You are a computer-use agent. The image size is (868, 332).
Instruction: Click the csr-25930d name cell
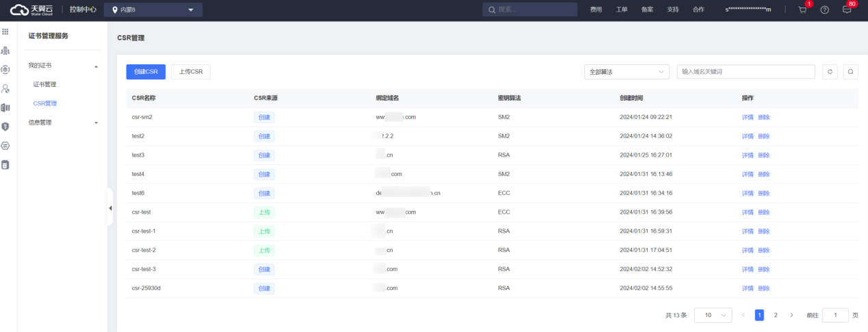[146, 288]
